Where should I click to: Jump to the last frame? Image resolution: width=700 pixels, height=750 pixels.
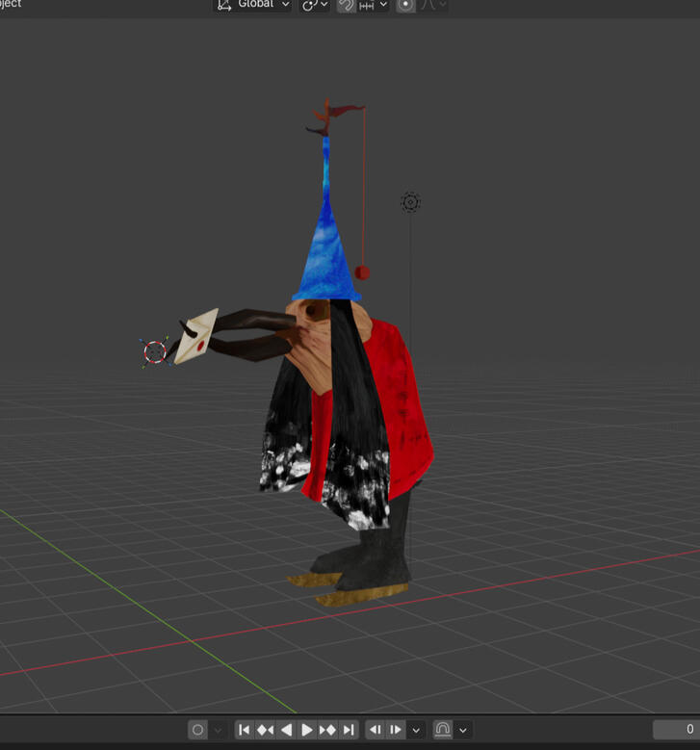click(x=349, y=730)
